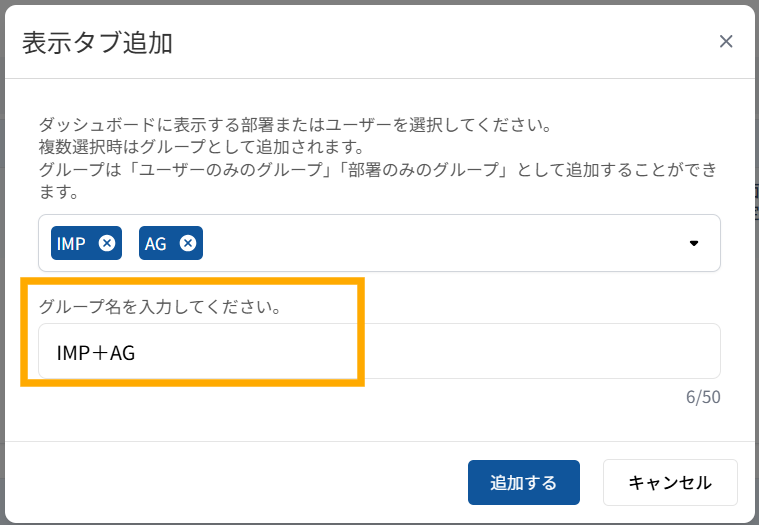Click the 複数選択時はグループとして追加されます line

pyautogui.click(x=200, y=148)
